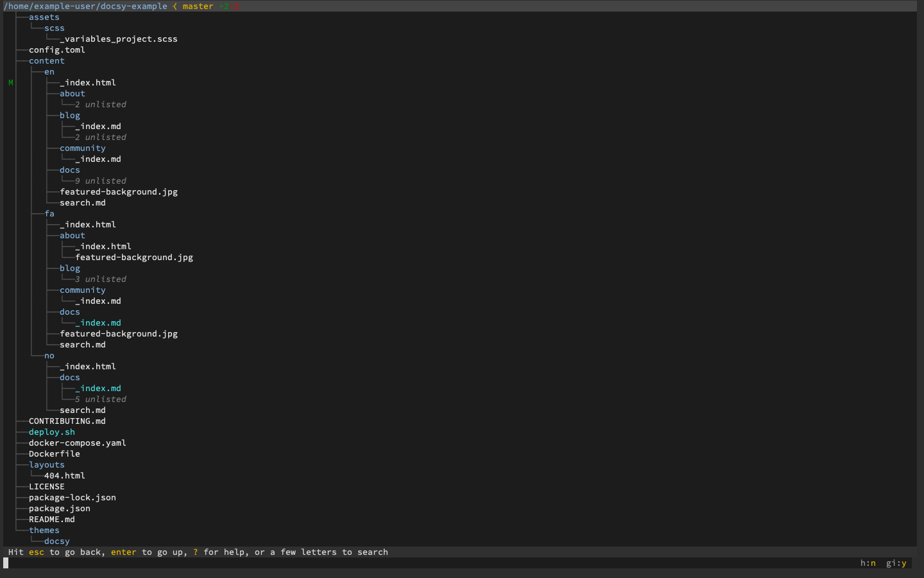Viewport: 924px width, 578px height.
Task: Open config.toml file
Action: pos(56,50)
